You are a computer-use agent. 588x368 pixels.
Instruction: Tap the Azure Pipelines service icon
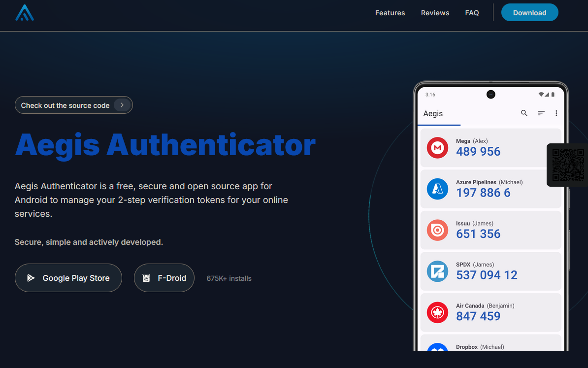coord(437,189)
